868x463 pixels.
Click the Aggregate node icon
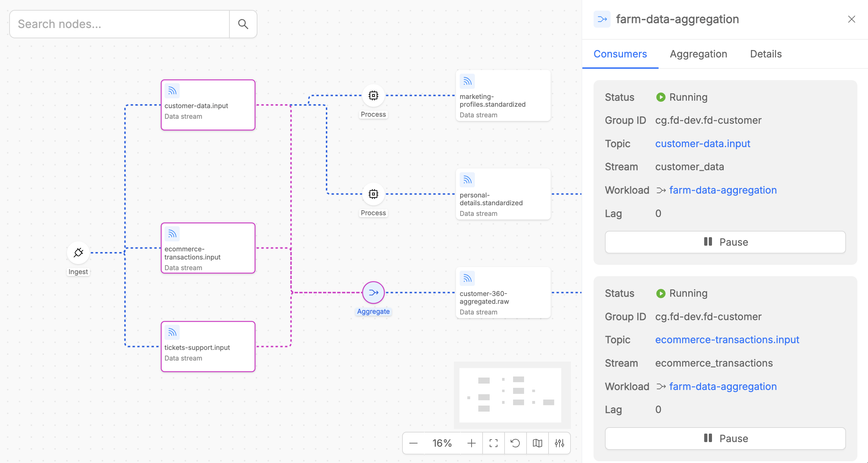373,292
